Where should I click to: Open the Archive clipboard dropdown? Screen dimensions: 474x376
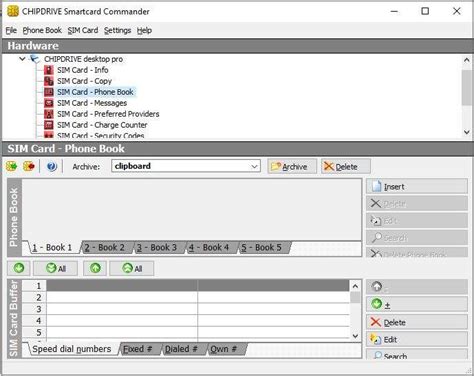(x=254, y=166)
